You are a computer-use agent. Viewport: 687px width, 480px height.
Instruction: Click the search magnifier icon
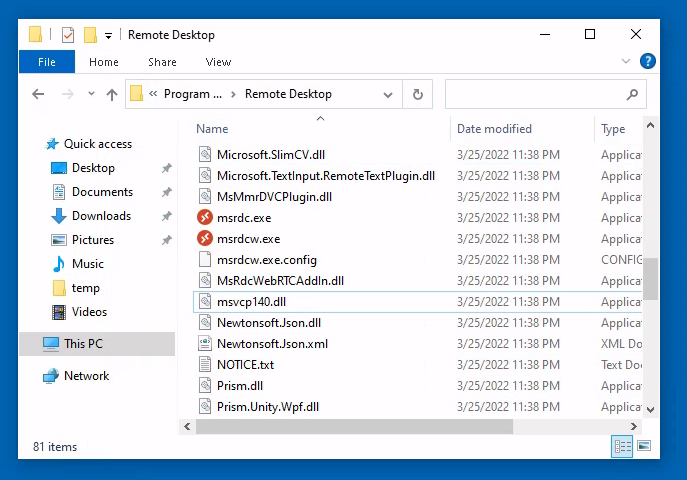point(632,94)
